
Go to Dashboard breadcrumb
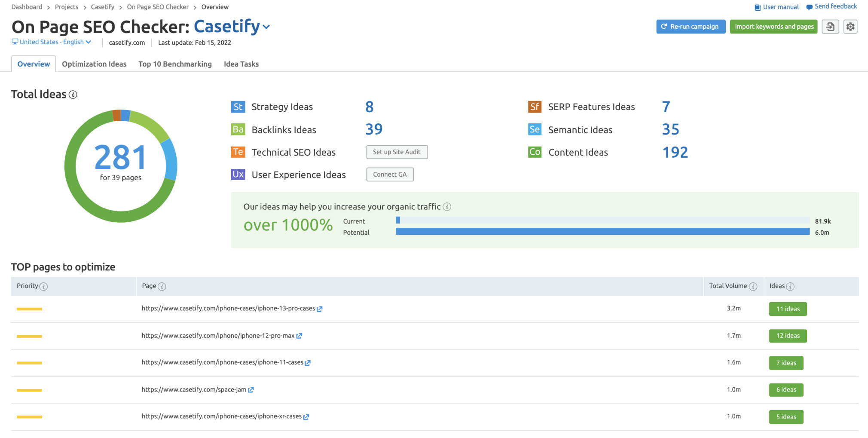[27, 7]
